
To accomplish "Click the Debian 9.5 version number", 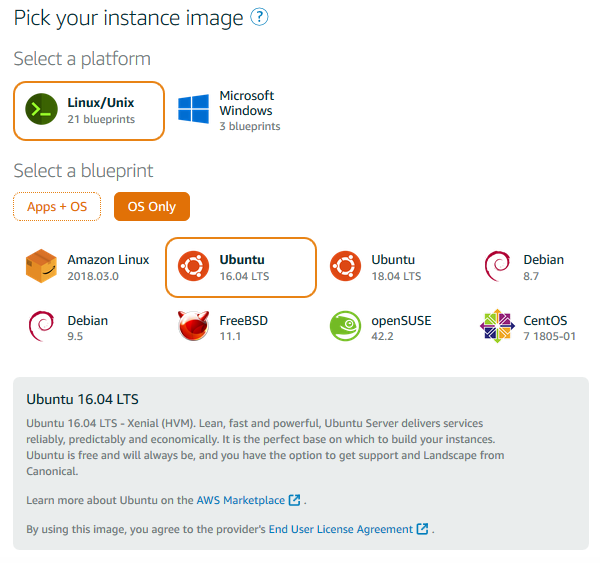I will [75, 336].
